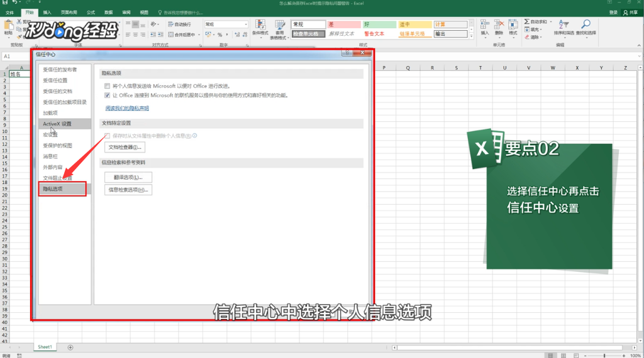Collapse the ribbon with the chevron

(x=639, y=45)
